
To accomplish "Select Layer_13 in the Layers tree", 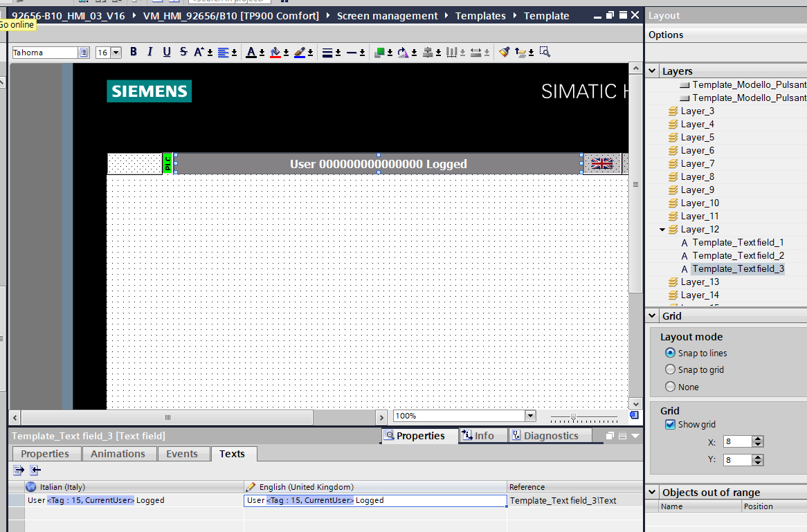I will (x=700, y=282).
